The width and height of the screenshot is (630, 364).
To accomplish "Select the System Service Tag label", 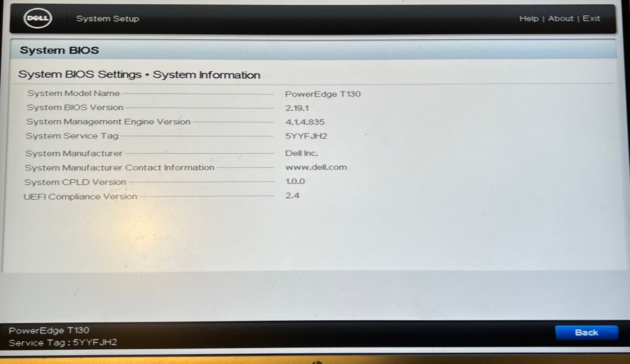I will tap(73, 136).
